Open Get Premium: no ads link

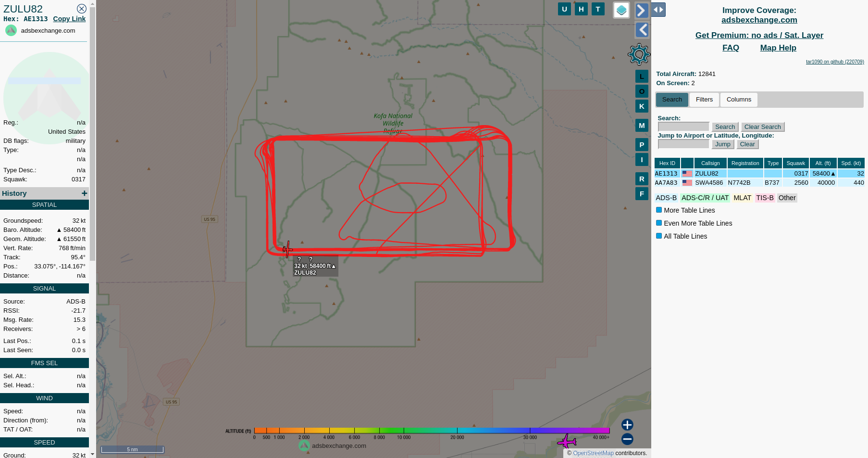(759, 35)
